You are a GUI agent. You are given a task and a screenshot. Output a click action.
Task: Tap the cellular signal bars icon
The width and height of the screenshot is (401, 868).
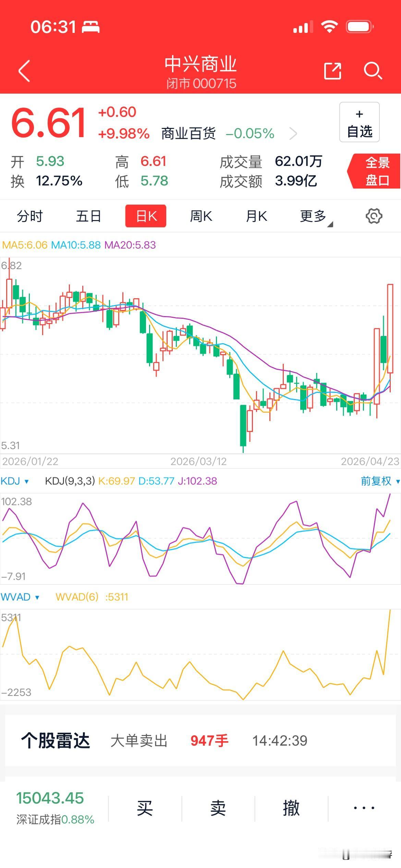(303, 27)
